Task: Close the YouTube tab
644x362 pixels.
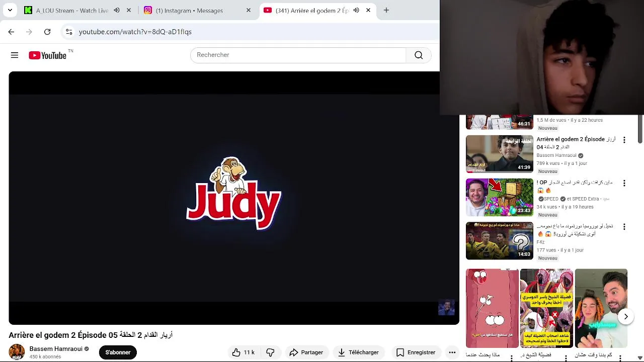Action: (368, 10)
